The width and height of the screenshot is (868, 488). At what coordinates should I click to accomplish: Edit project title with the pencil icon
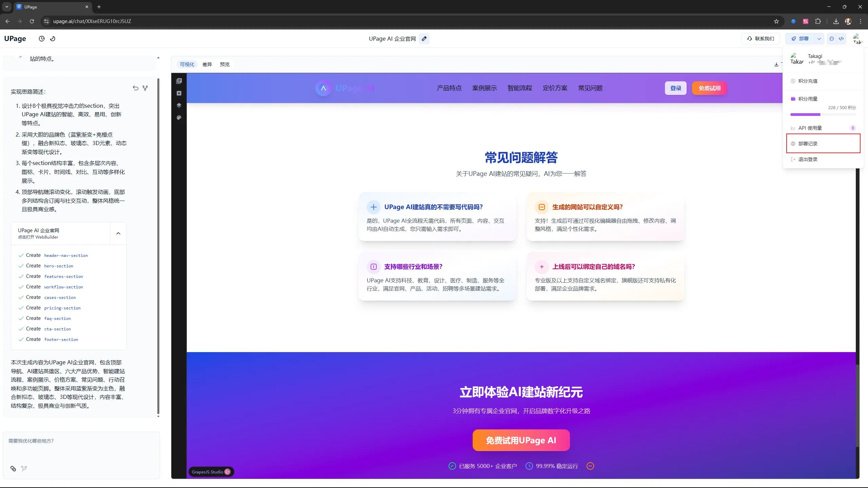pyautogui.click(x=424, y=39)
